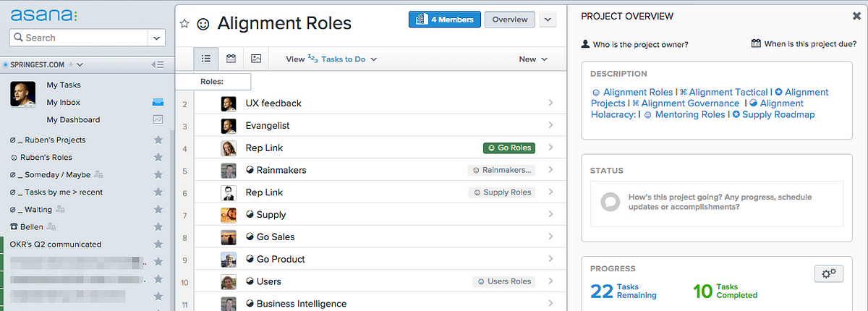868x311 pixels.
Task: Open Bellen project in sidebar
Action: 27,226
